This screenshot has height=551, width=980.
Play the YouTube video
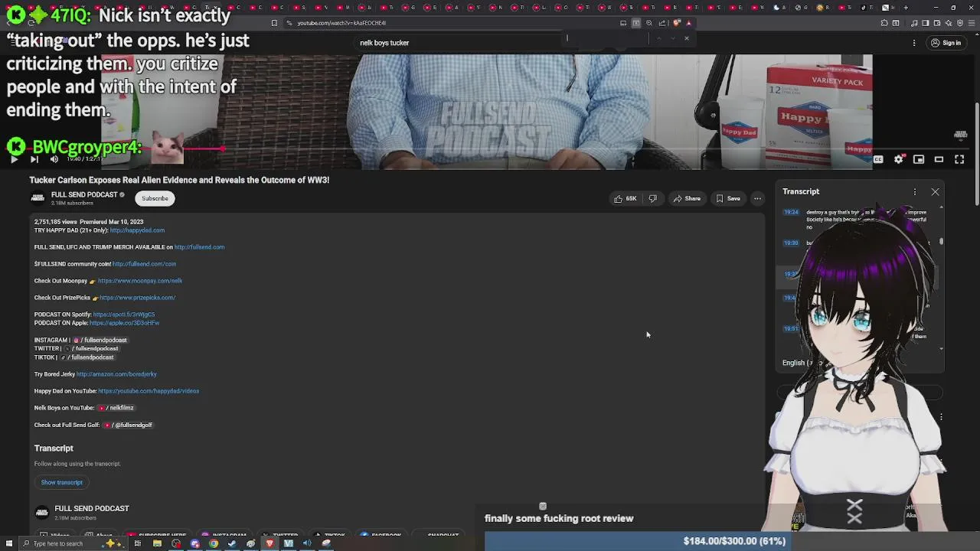14,159
